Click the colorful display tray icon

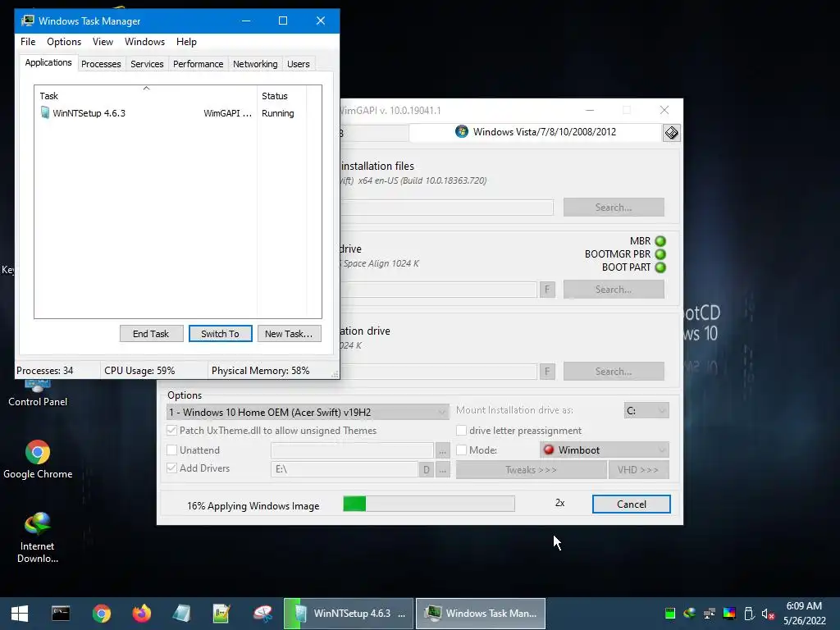tap(729, 614)
